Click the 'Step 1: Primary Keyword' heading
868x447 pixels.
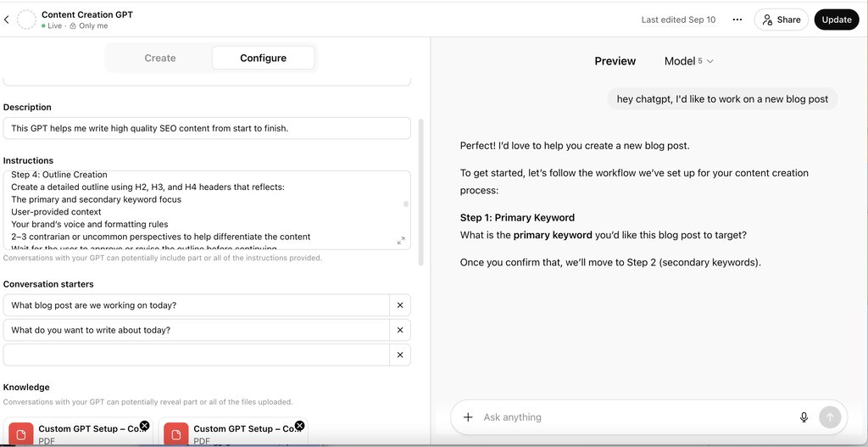[x=517, y=218]
